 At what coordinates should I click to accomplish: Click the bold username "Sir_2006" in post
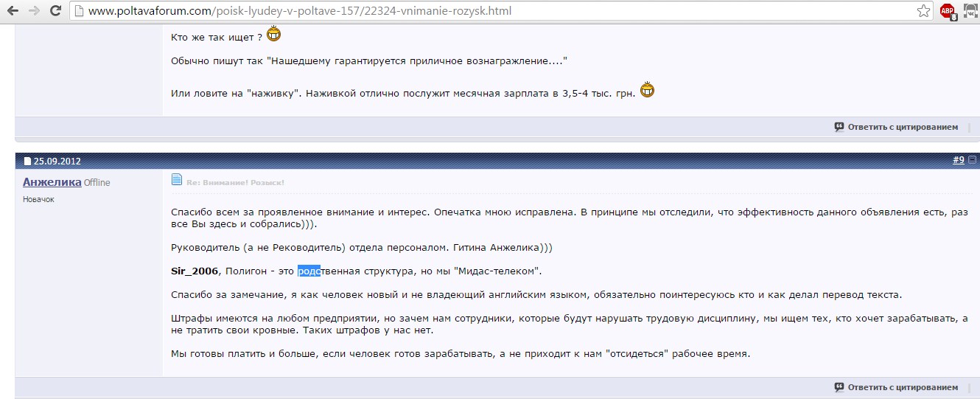[195, 271]
